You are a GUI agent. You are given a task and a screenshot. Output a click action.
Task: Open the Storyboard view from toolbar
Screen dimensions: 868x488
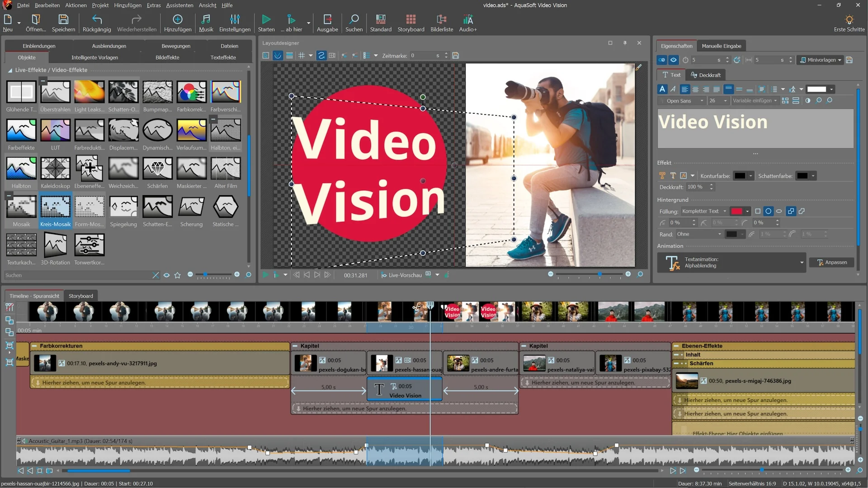(x=410, y=23)
